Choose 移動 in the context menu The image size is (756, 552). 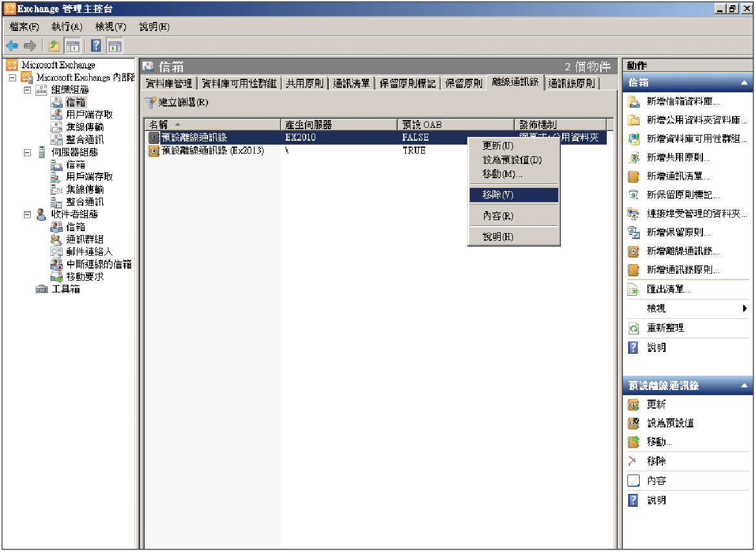click(x=514, y=174)
